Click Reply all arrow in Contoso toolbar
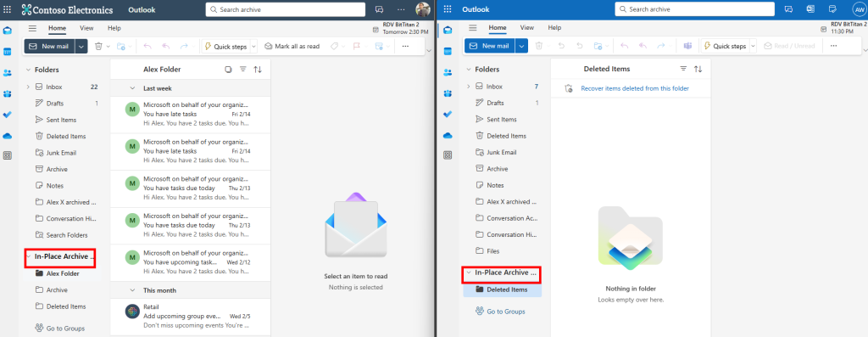The image size is (868, 337). click(x=165, y=47)
